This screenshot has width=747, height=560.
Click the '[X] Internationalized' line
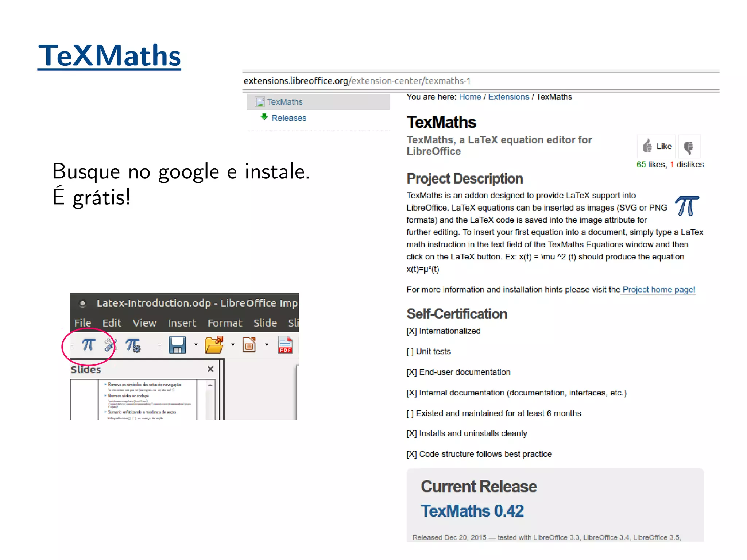point(444,331)
